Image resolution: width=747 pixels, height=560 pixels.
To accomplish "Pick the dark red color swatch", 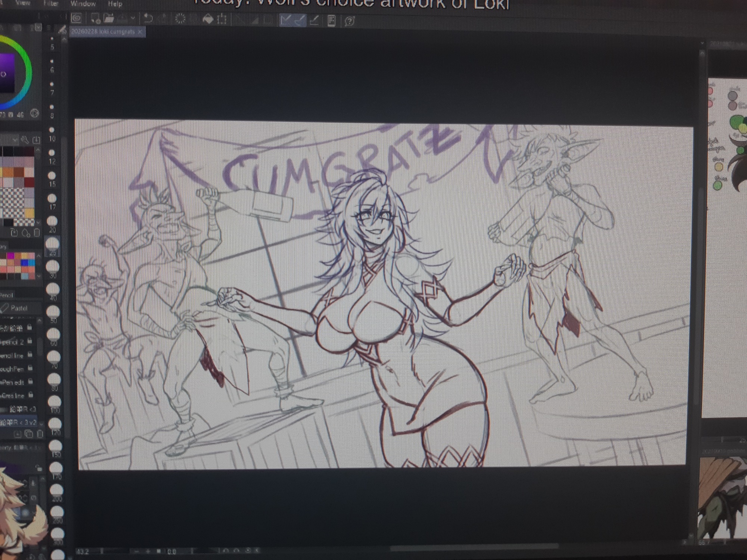I will tap(29, 182).
